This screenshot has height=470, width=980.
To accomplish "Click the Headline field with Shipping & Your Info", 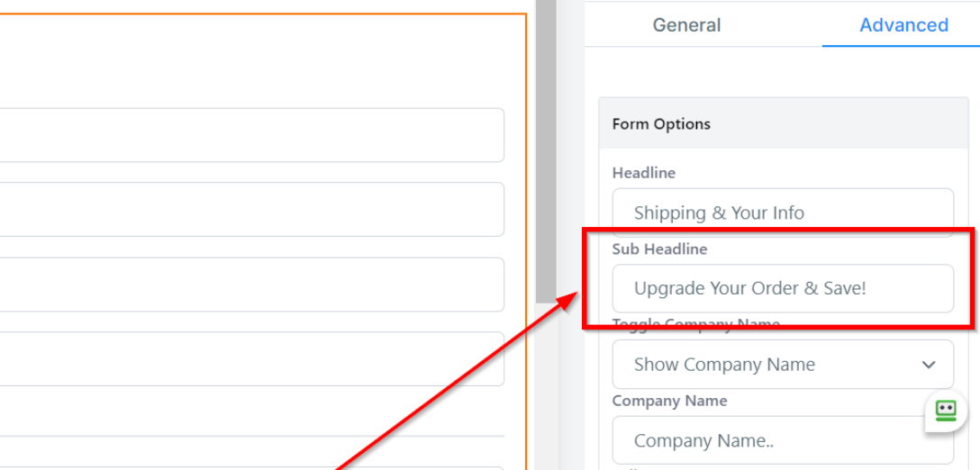I will 782,212.
